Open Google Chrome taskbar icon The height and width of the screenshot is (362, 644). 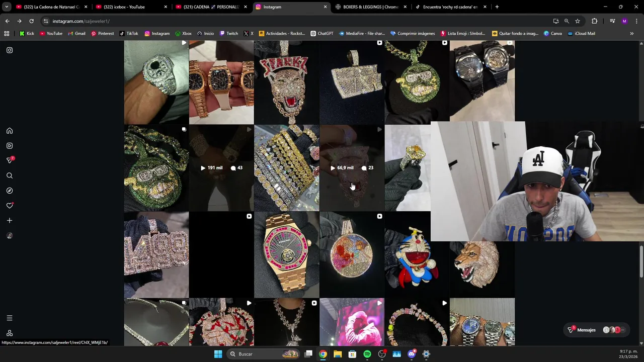[x=323, y=354]
